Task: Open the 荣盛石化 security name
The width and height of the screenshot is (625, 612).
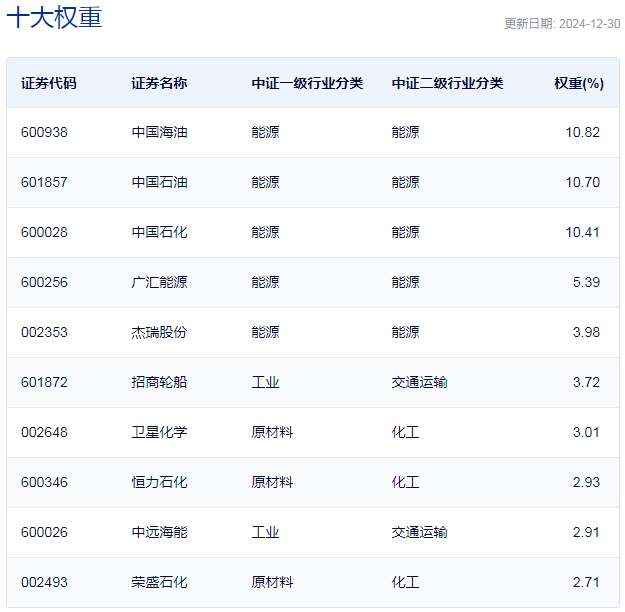Action: coord(159,582)
